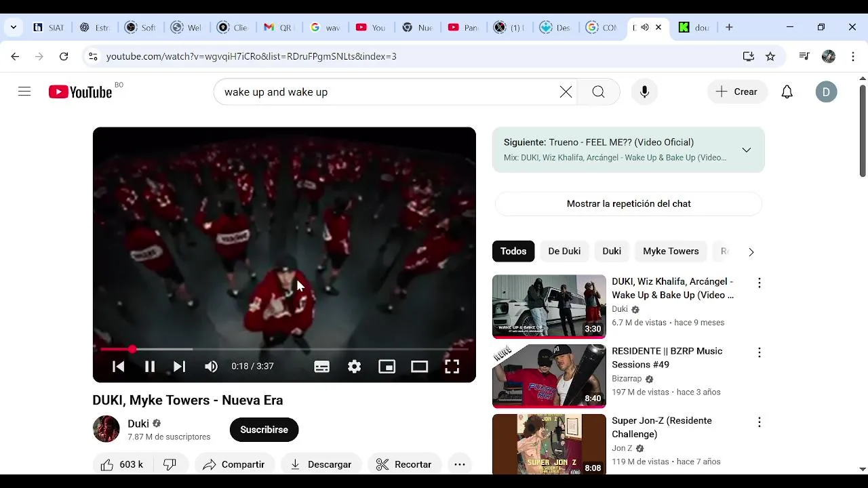The width and height of the screenshot is (868, 488).
Task: Open the YouTube hamburger guide menu
Action: tap(24, 91)
